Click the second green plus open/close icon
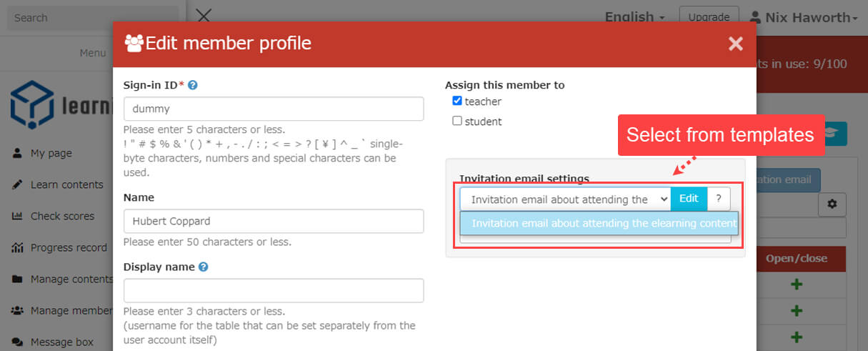This screenshot has height=351, width=868. [x=797, y=311]
